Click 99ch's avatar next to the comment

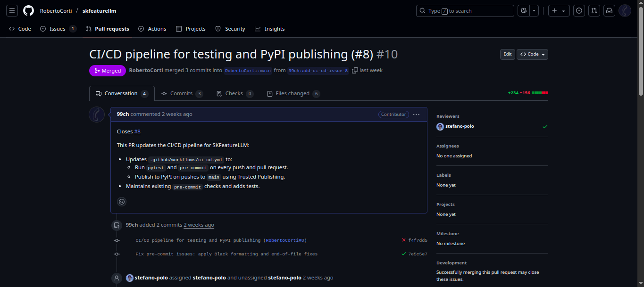(97, 115)
